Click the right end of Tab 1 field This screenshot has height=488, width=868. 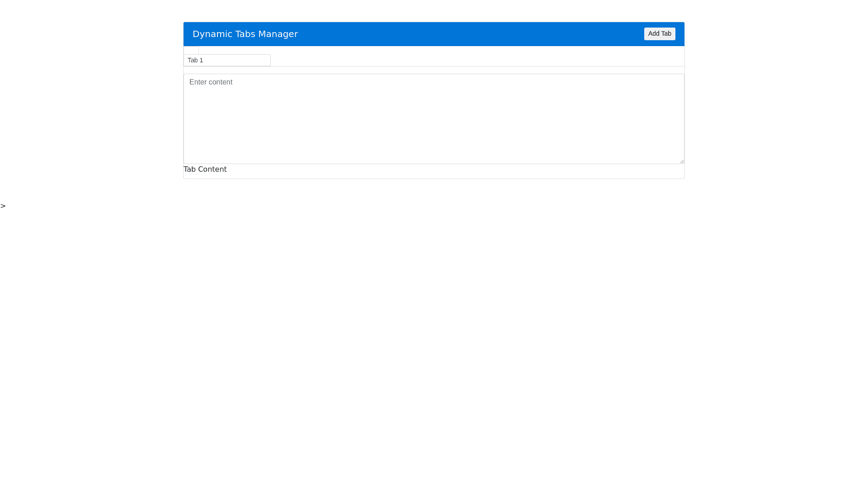point(266,60)
